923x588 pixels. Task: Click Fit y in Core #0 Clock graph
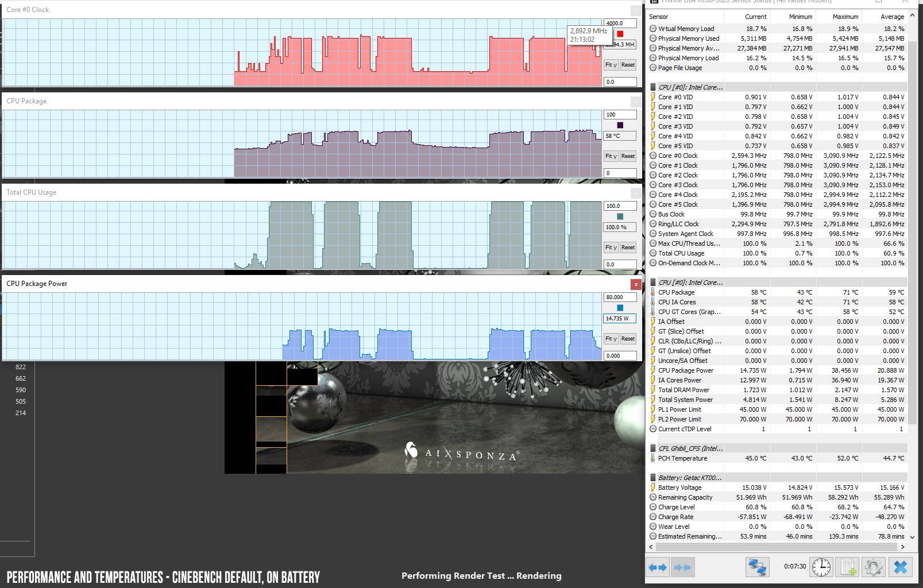611,65
